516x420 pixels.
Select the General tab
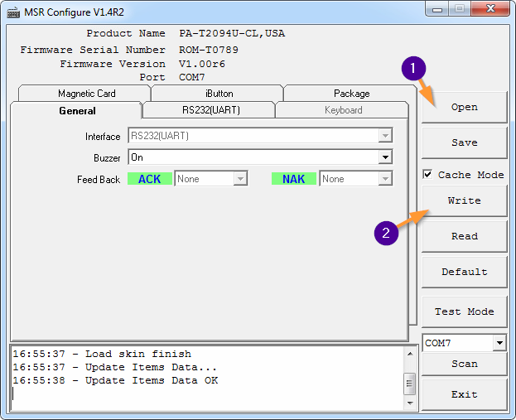[77, 110]
